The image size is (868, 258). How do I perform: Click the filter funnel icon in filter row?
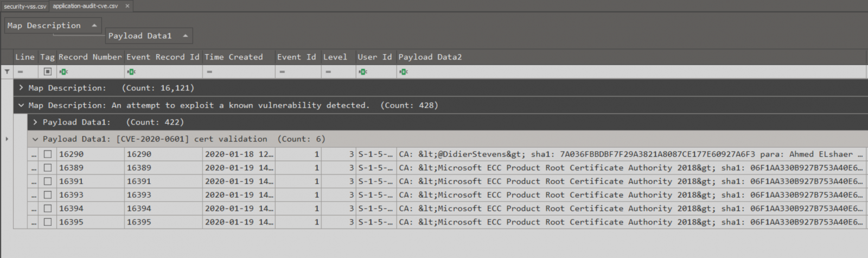coord(7,72)
